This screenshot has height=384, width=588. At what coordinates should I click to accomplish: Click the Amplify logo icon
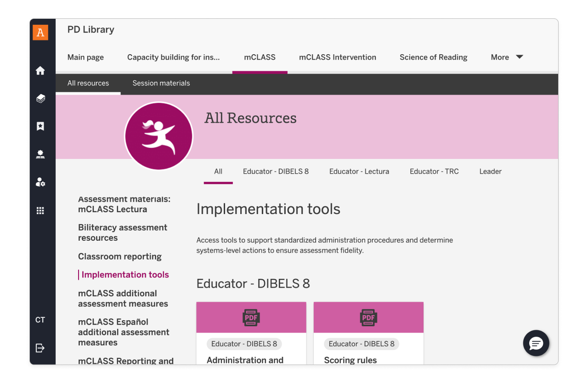(40, 33)
